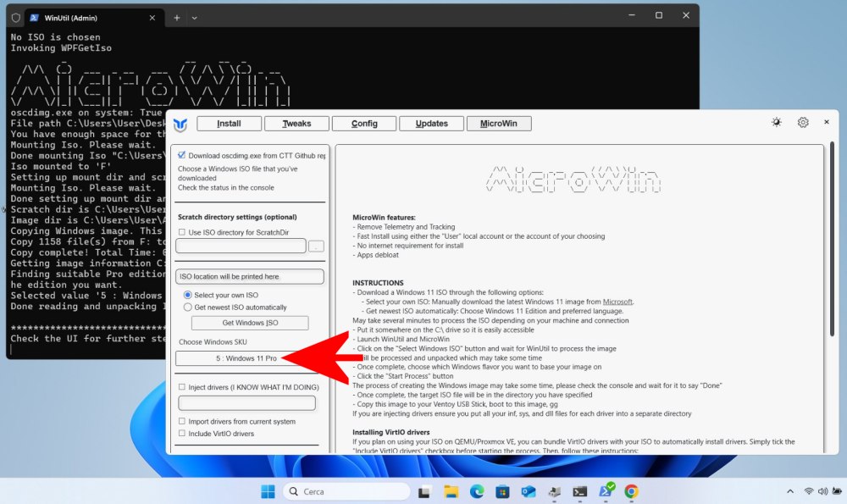Click the 'INSTRUCTIONS' heading

378,283
